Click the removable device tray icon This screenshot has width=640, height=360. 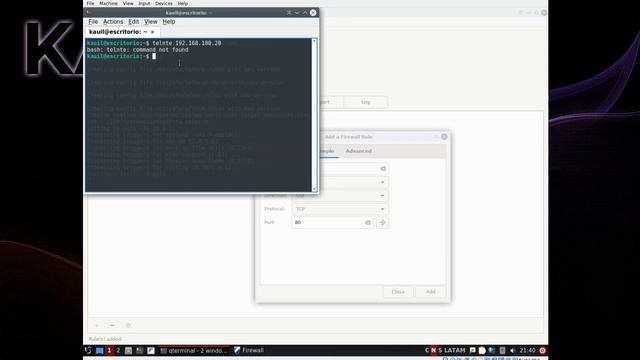(502, 350)
